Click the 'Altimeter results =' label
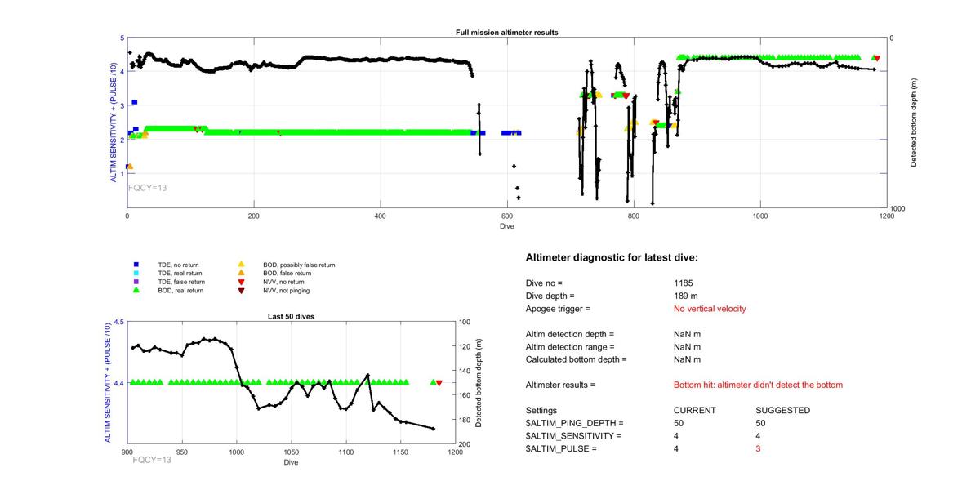Screen dimensions: 980x499 pos(560,385)
